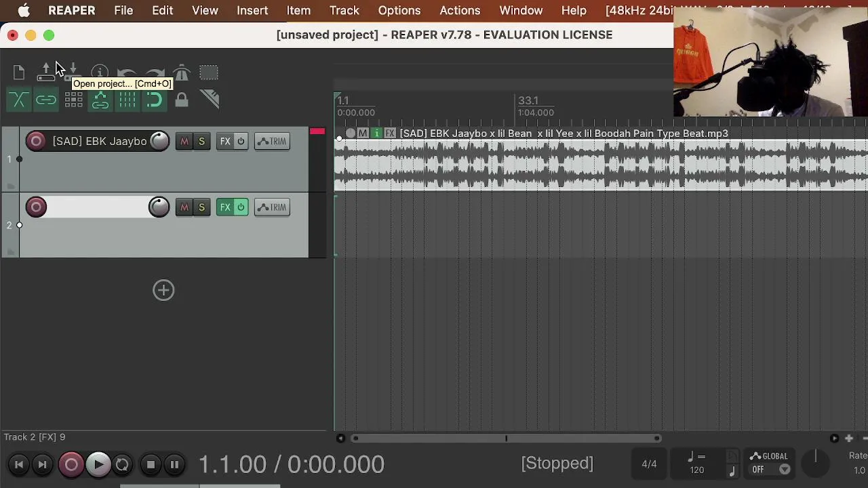The width and height of the screenshot is (868, 488).
Task: Click track 1 number label
Action: point(9,159)
